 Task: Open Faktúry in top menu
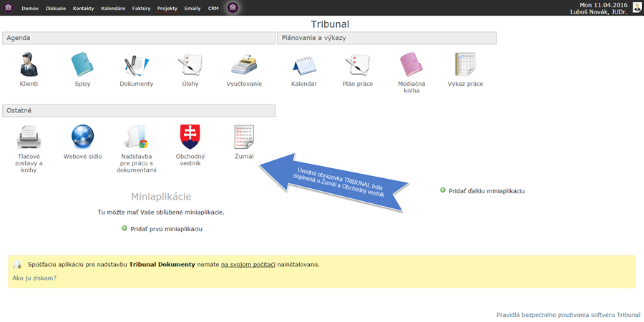click(141, 8)
